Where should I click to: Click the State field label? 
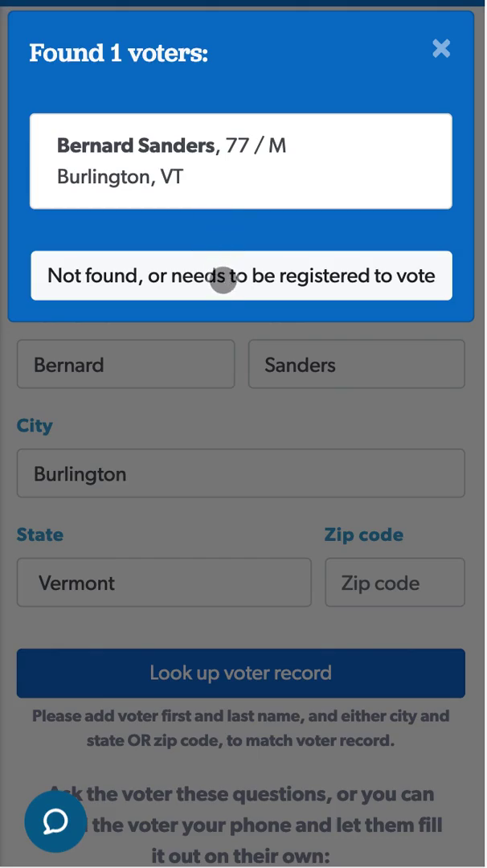40,535
